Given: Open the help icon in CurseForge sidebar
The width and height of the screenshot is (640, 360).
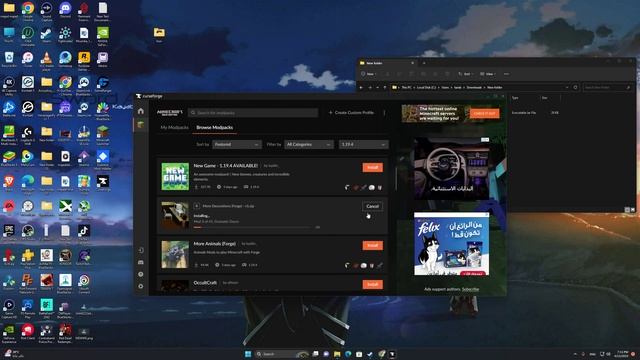Looking at the screenshot, I should pos(141,274).
